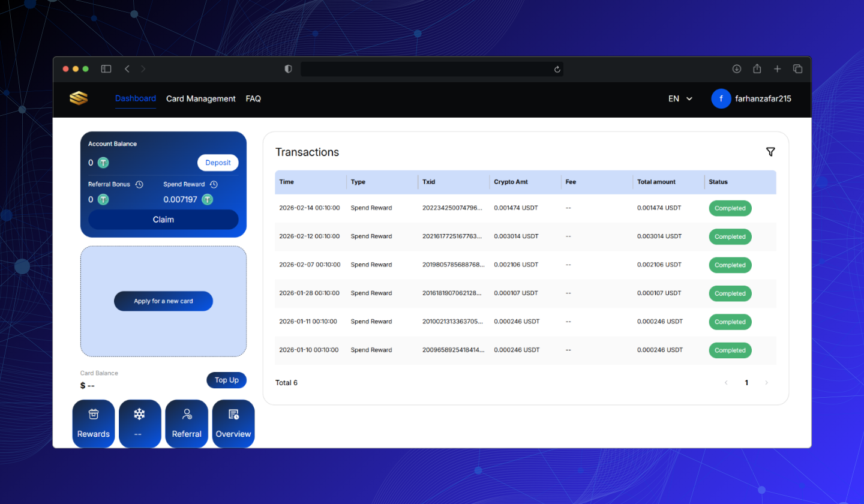Screen dimensions: 864x504
Task: Click the Referral Bonus history clock icon
Action: pyautogui.click(x=139, y=185)
